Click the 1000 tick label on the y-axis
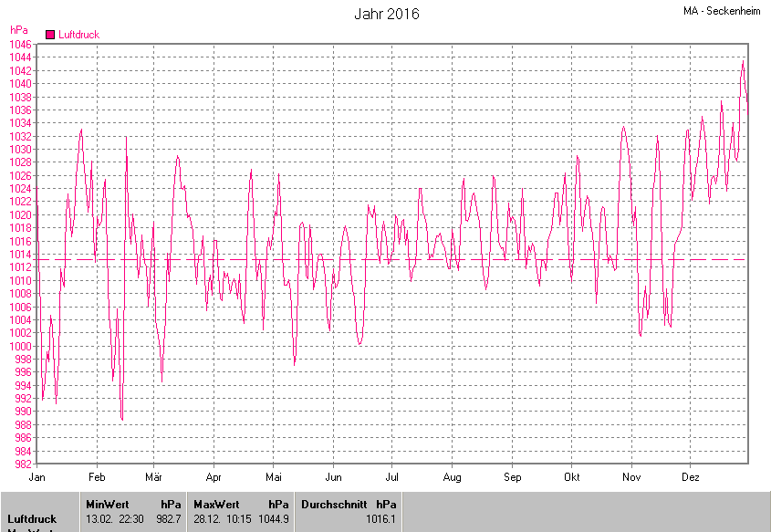 [x=20, y=346]
